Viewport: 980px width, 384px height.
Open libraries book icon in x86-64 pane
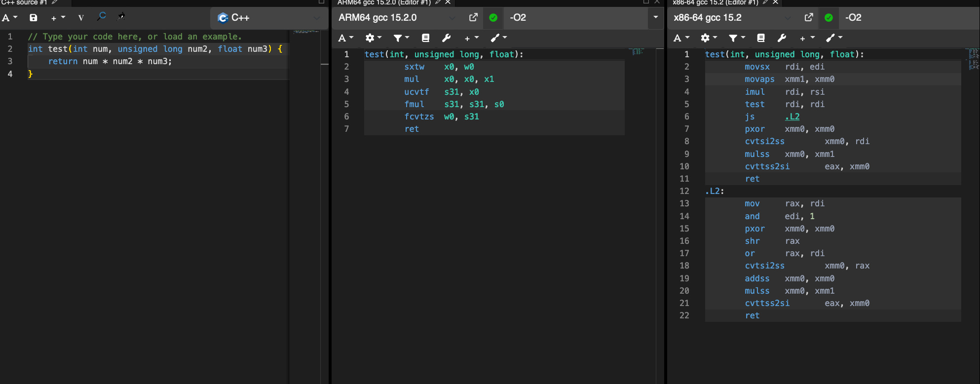click(761, 38)
